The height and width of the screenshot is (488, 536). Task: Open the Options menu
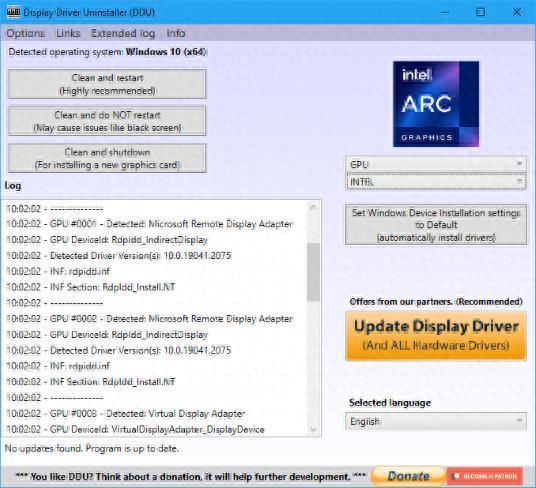(x=26, y=33)
